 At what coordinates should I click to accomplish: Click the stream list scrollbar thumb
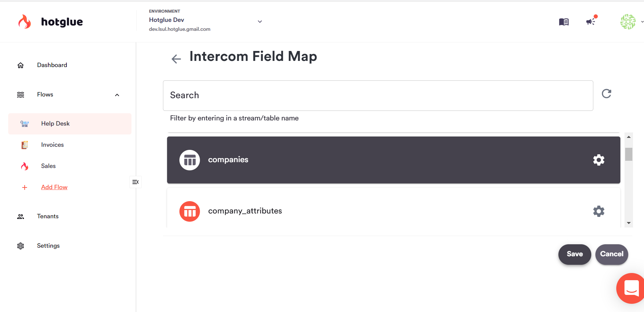point(629,154)
